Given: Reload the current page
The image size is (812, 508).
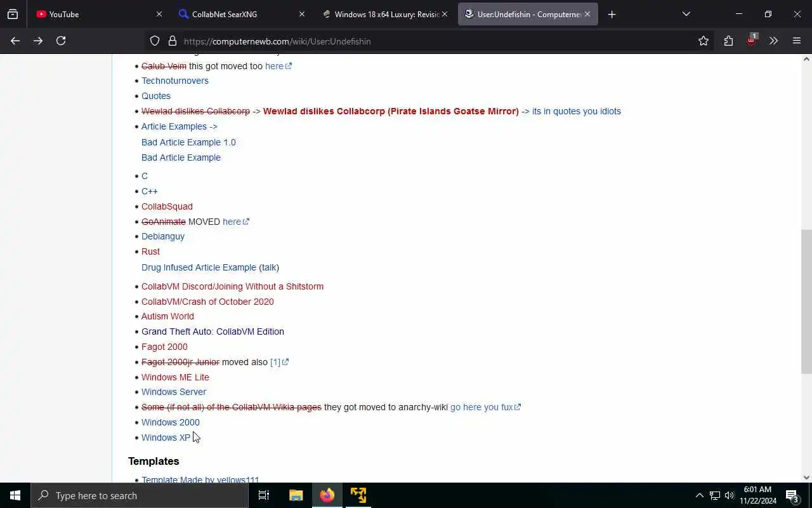Looking at the screenshot, I should click(x=61, y=41).
